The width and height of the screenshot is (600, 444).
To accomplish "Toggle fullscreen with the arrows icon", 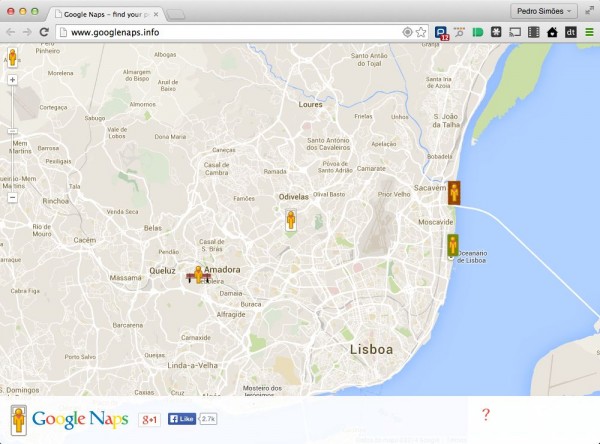I will [x=589, y=11].
